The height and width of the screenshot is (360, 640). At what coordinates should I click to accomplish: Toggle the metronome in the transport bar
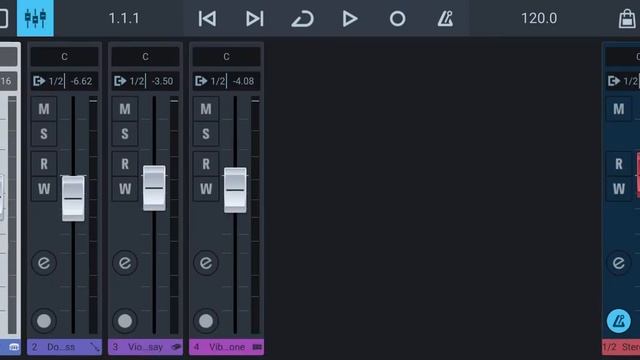[445, 18]
